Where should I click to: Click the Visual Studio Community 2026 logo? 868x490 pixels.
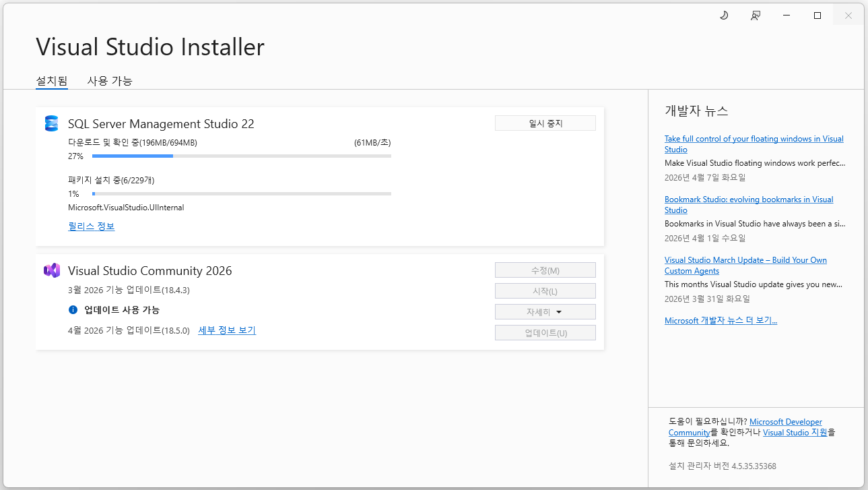point(52,270)
